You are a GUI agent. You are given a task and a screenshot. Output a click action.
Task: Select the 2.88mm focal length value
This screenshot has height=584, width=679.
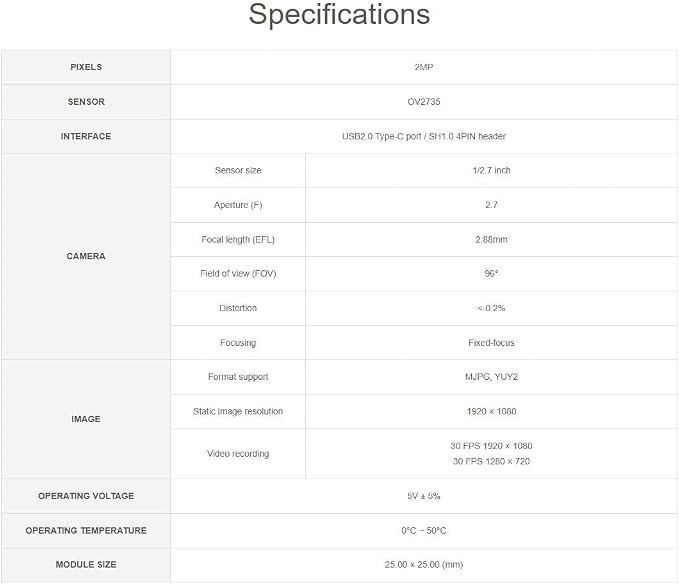(x=491, y=239)
